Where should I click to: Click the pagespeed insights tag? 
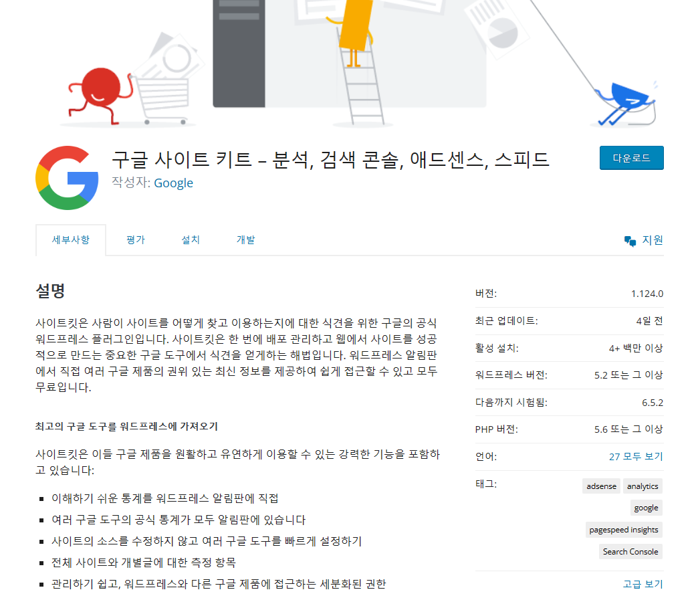coord(624,530)
